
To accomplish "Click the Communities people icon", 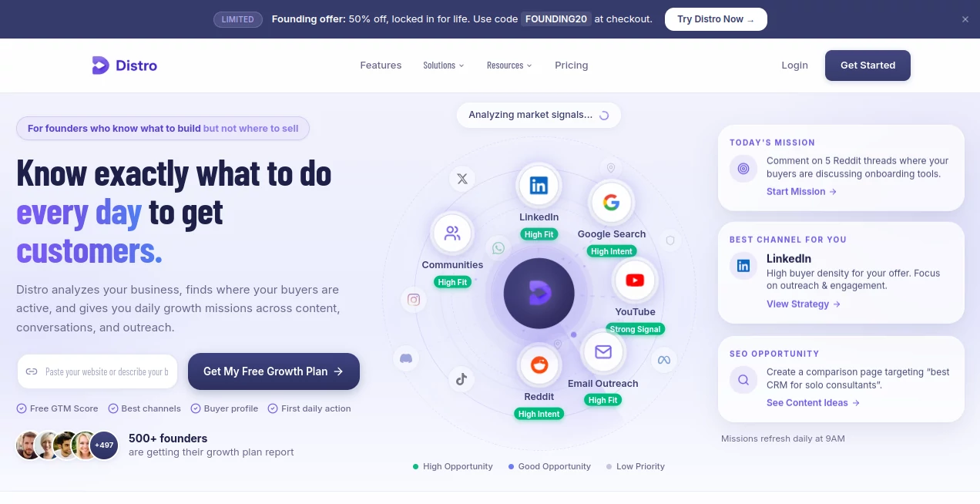I will [x=452, y=233].
